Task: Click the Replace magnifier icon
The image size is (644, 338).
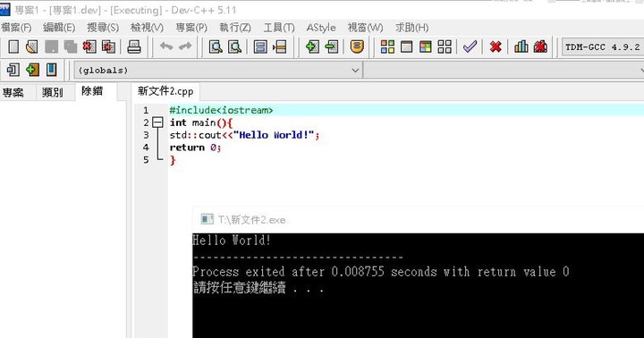Action: click(234, 46)
